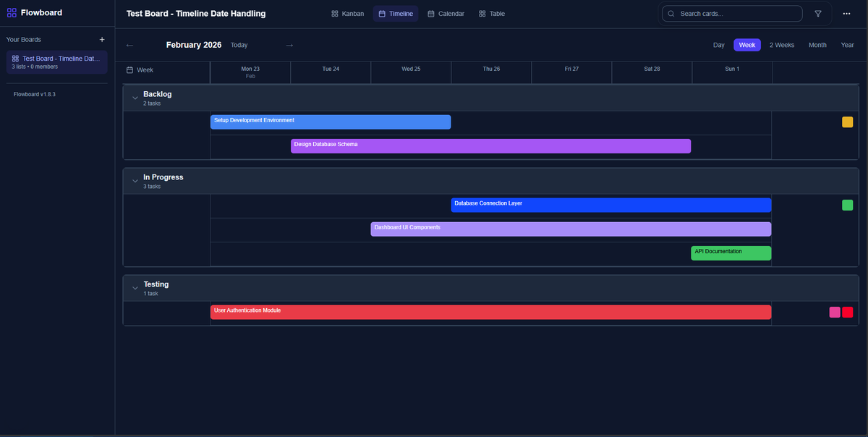Click the Sun 1 column header

(732, 72)
